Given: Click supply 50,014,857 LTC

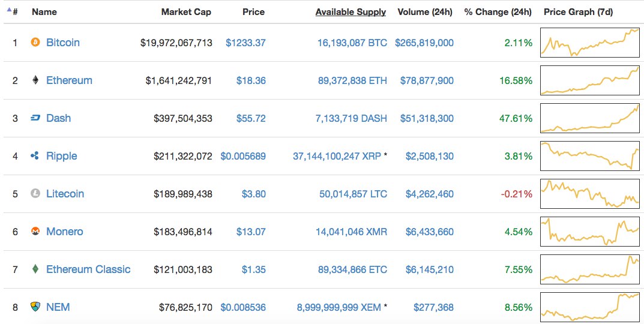Looking at the screenshot, I should click(354, 194).
